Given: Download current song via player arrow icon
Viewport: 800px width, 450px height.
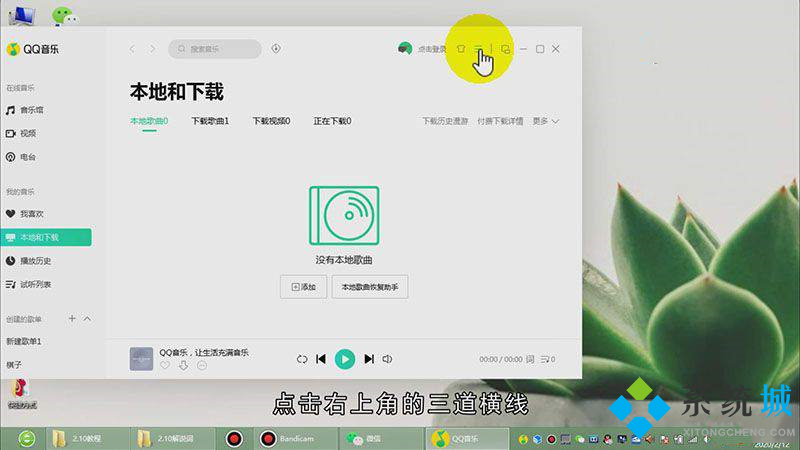Looking at the screenshot, I should (183, 365).
